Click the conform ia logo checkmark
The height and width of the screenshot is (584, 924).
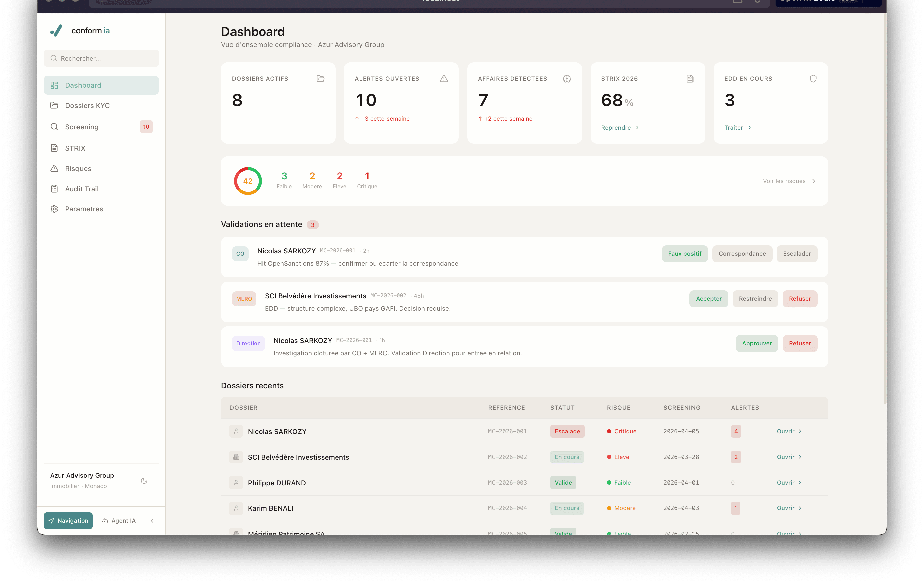point(56,31)
